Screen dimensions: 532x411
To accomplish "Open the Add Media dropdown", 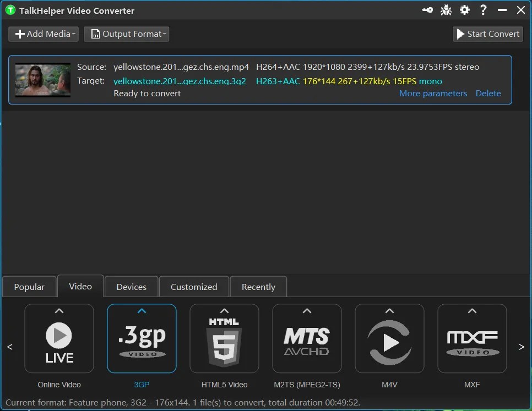I will click(x=43, y=34).
